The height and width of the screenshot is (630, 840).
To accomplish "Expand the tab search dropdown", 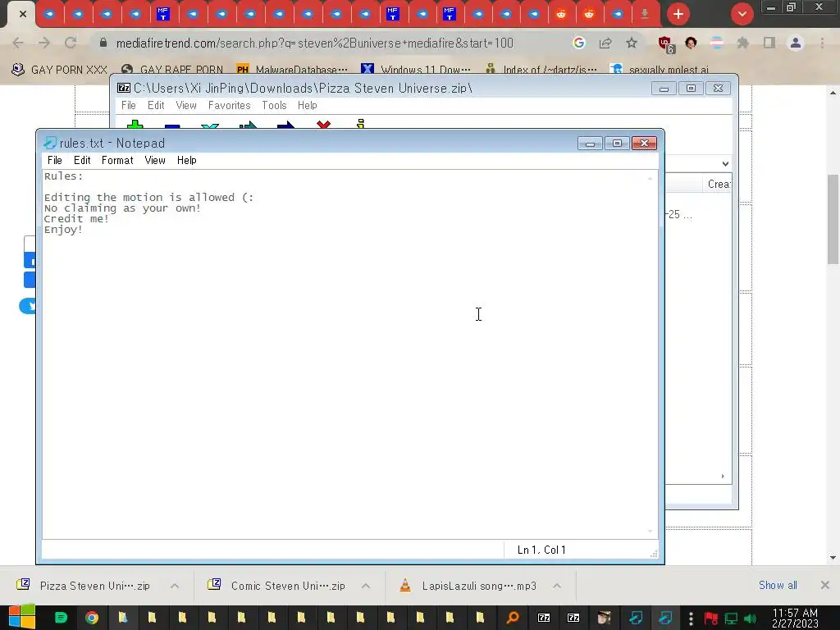I will (742, 14).
